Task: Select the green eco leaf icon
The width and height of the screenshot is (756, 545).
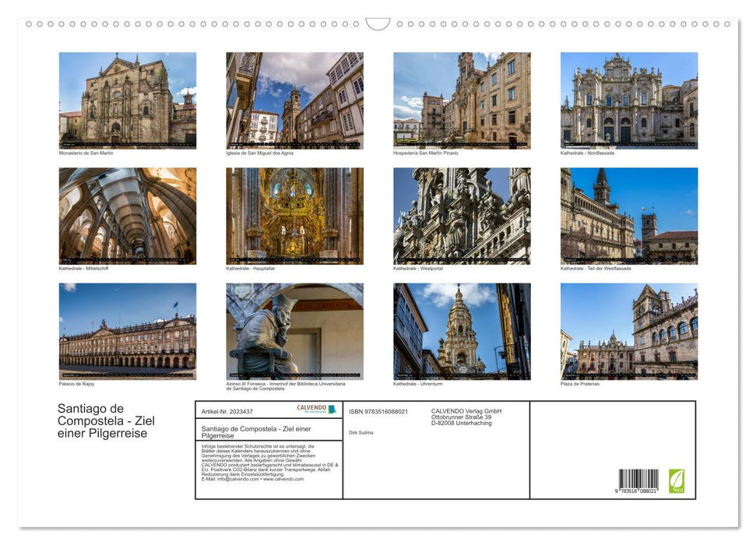Action: (677, 481)
